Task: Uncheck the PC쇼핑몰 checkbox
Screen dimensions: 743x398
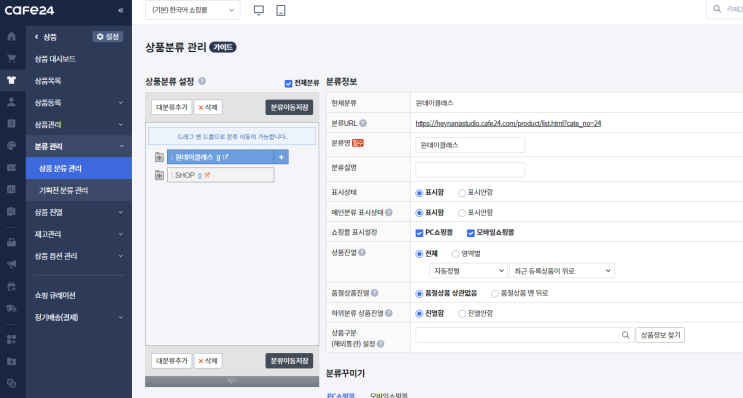Action: 419,233
